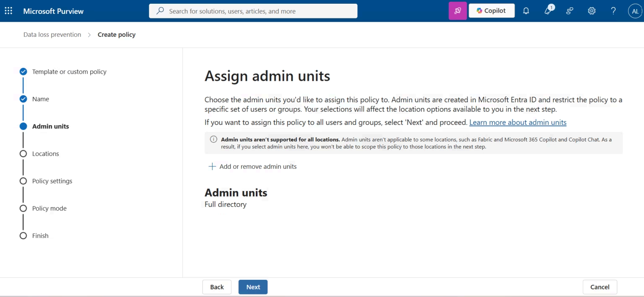The image size is (644, 297).
Task: Click the Admin units step circle
Action: 23,126
